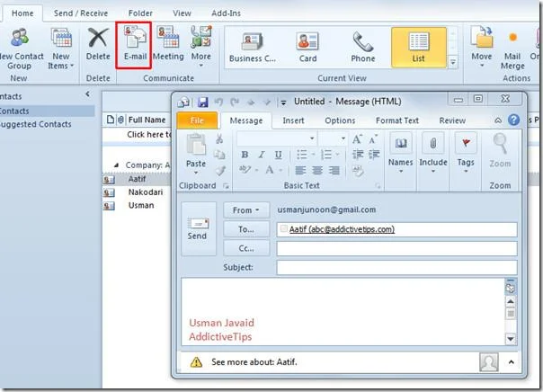
Task: Toggle Underline formatting
Action: 278,155
